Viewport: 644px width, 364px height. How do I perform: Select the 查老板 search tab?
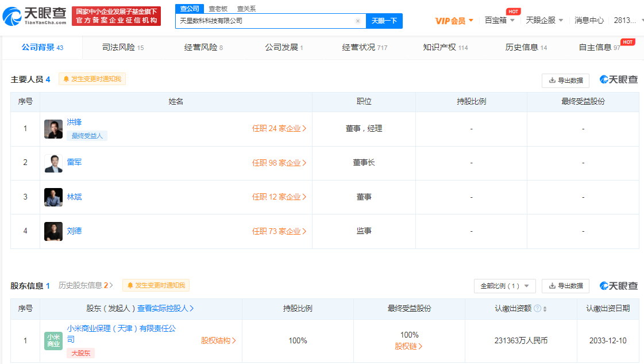click(217, 9)
